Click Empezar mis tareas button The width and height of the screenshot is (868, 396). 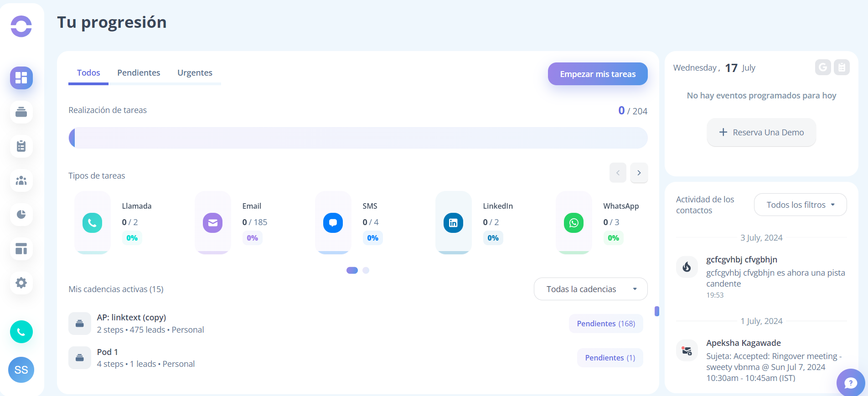pyautogui.click(x=598, y=74)
